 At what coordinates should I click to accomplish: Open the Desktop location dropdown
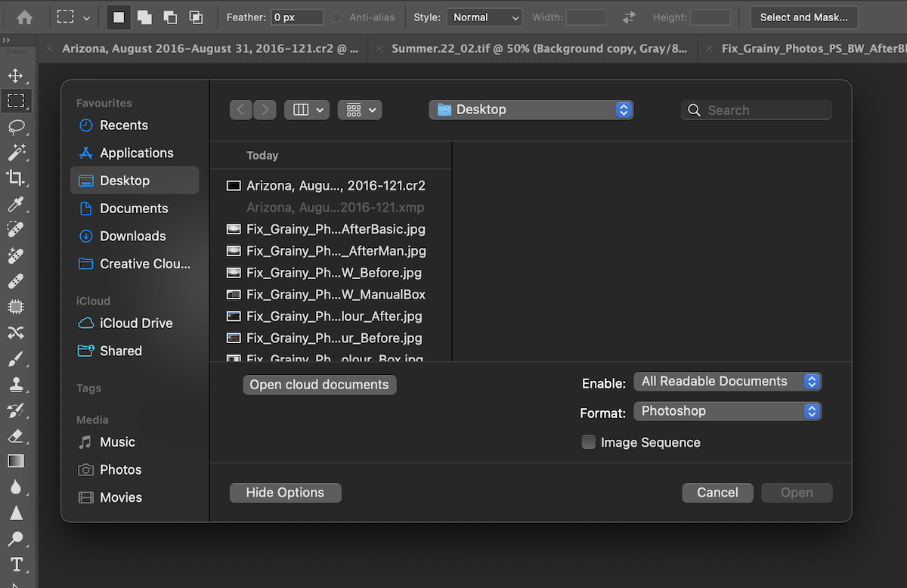(531, 109)
